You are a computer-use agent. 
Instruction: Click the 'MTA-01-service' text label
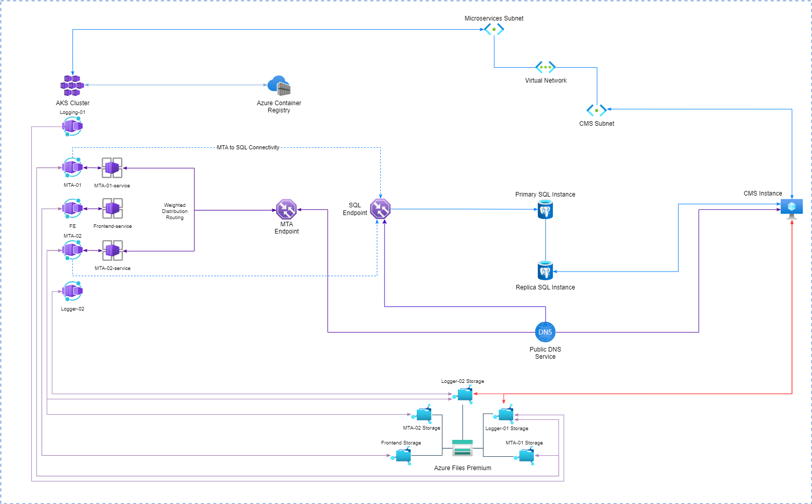[x=112, y=186]
